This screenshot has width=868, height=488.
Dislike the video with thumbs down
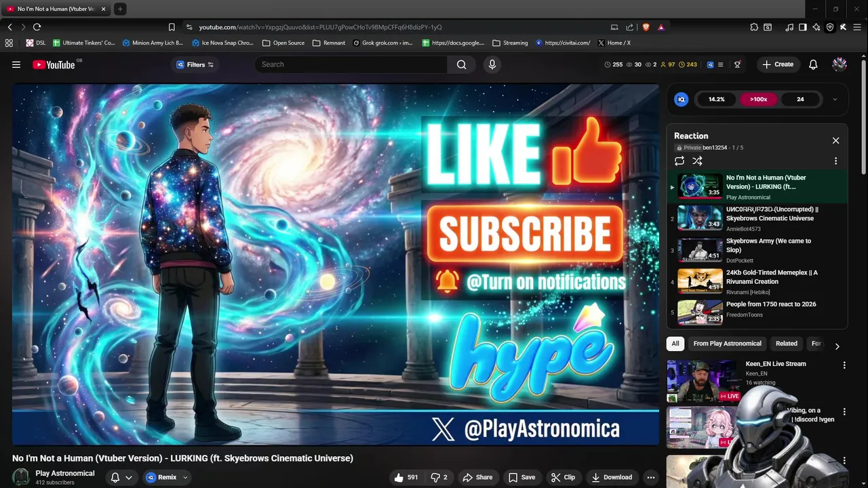point(440,477)
